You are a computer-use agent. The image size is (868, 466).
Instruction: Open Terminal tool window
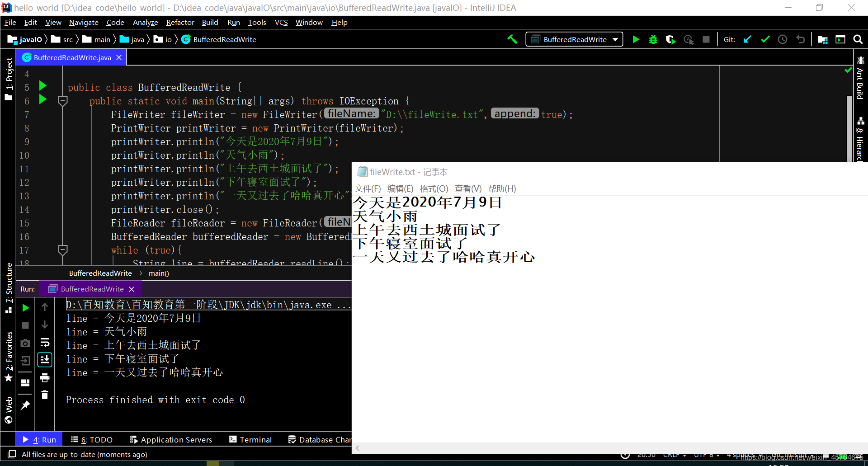pos(250,439)
